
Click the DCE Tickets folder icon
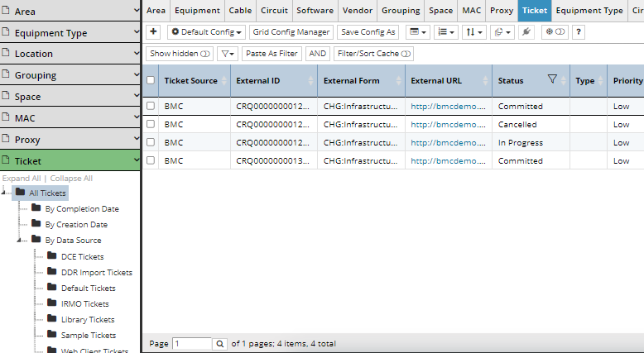(52, 255)
